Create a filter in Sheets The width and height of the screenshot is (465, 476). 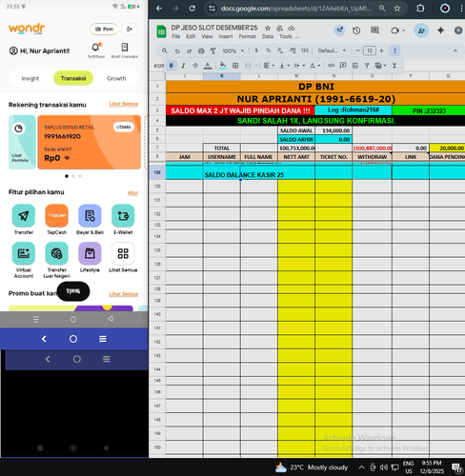pyautogui.click(x=367, y=66)
